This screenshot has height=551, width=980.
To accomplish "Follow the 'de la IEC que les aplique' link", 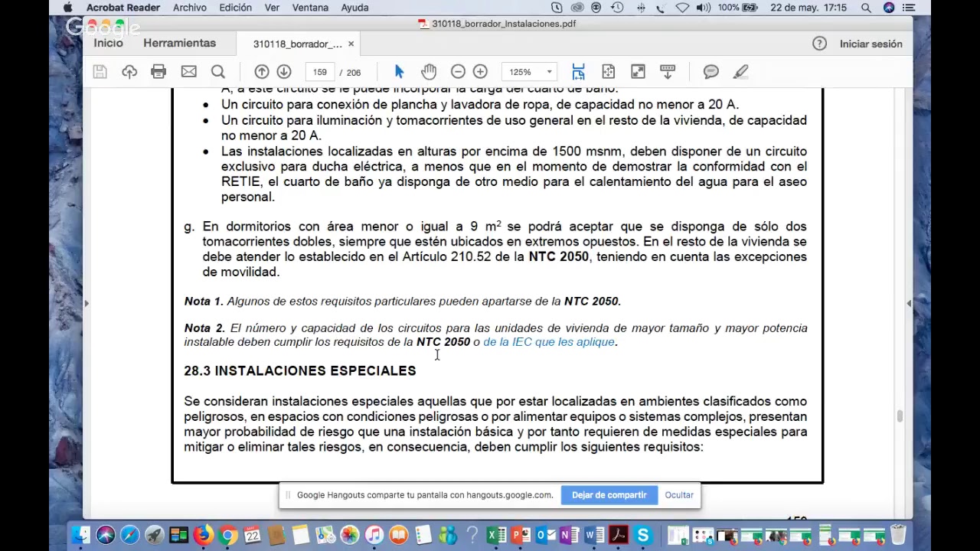I will (x=549, y=342).
